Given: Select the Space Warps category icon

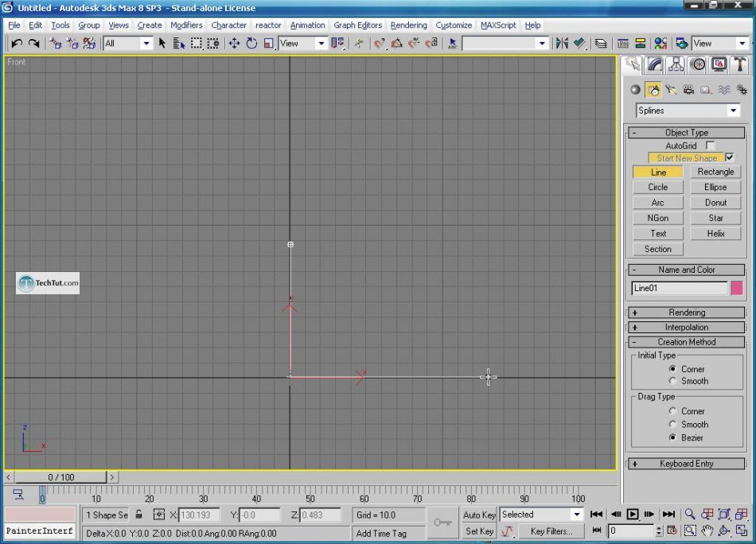Looking at the screenshot, I should tap(724, 90).
